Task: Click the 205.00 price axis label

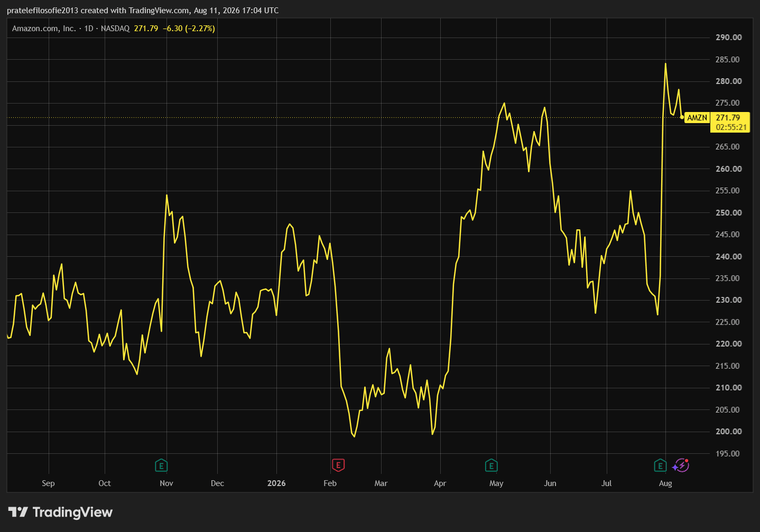Action: point(728,410)
